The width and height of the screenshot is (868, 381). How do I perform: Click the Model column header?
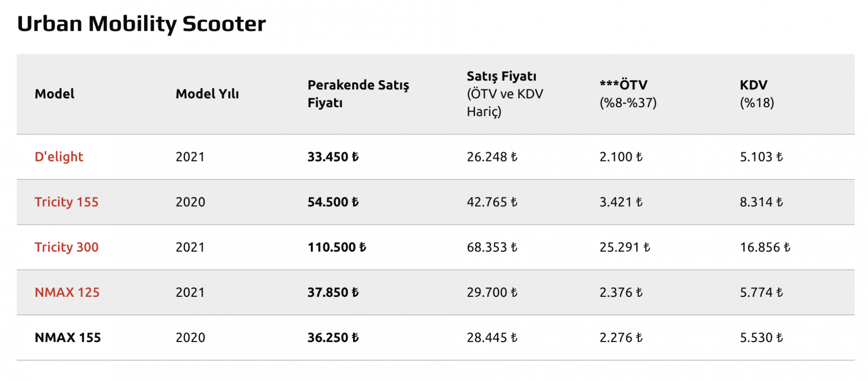[55, 94]
